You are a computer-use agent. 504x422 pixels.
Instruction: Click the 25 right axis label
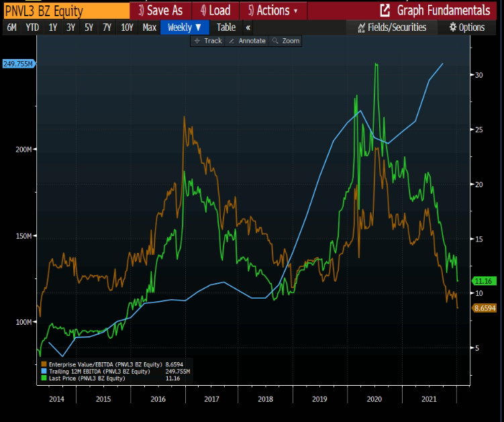[x=479, y=129]
